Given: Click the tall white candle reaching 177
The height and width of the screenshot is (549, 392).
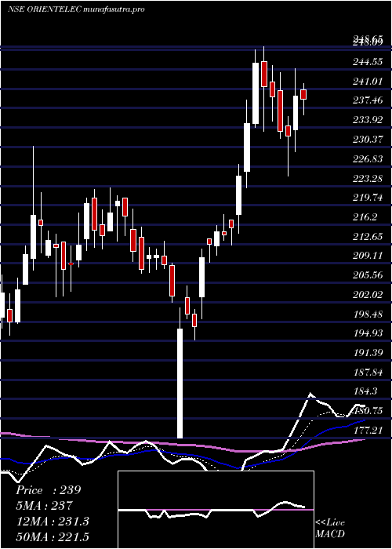Looking at the screenshot, I should tap(180, 383).
